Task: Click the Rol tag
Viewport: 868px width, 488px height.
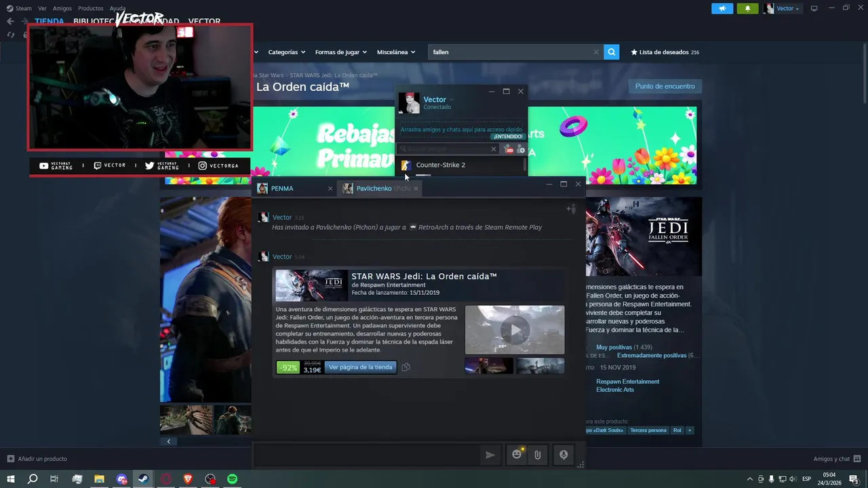Action: click(677, 430)
